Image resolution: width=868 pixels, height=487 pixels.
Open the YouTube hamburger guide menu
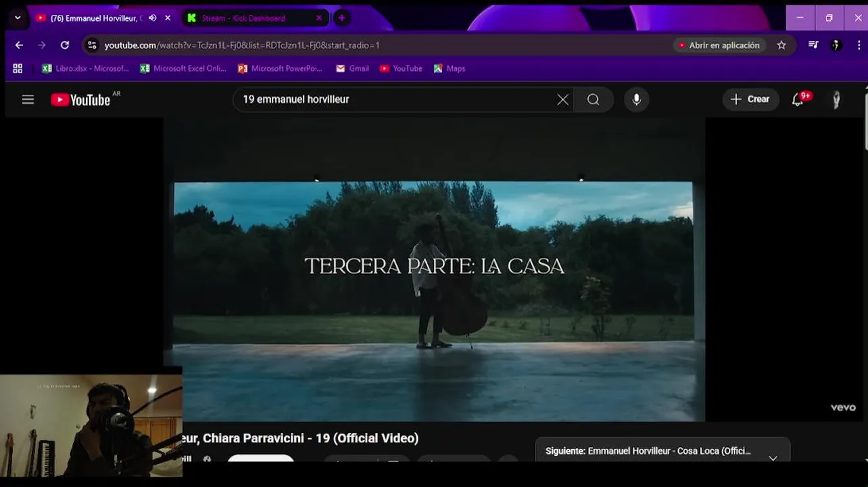[x=28, y=99]
